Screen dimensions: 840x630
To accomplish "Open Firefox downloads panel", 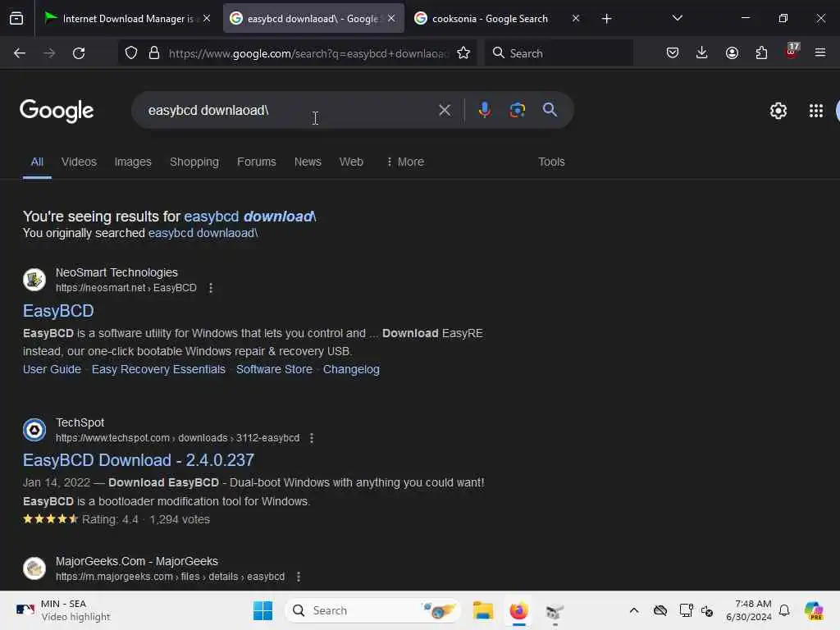I will [702, 53].
